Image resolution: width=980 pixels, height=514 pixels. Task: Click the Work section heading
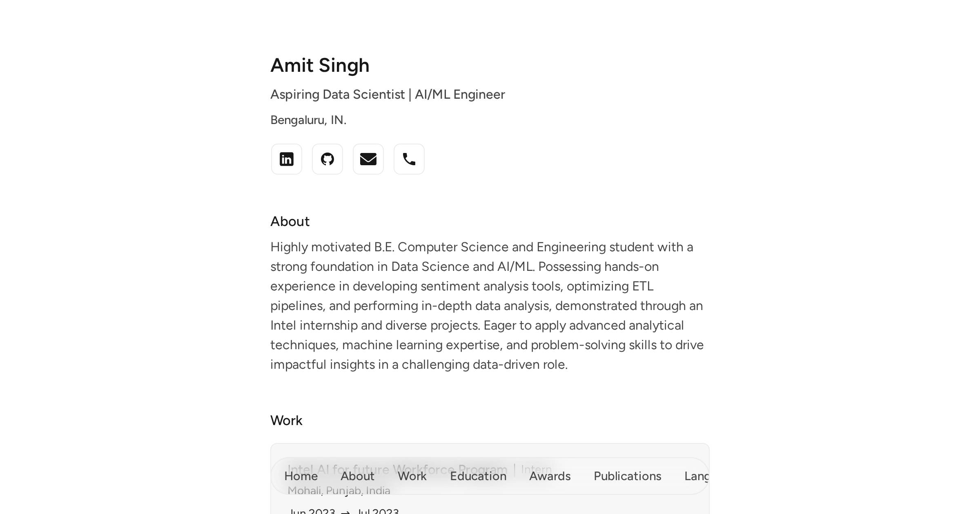pyautogui.click(x=286, y=420)
